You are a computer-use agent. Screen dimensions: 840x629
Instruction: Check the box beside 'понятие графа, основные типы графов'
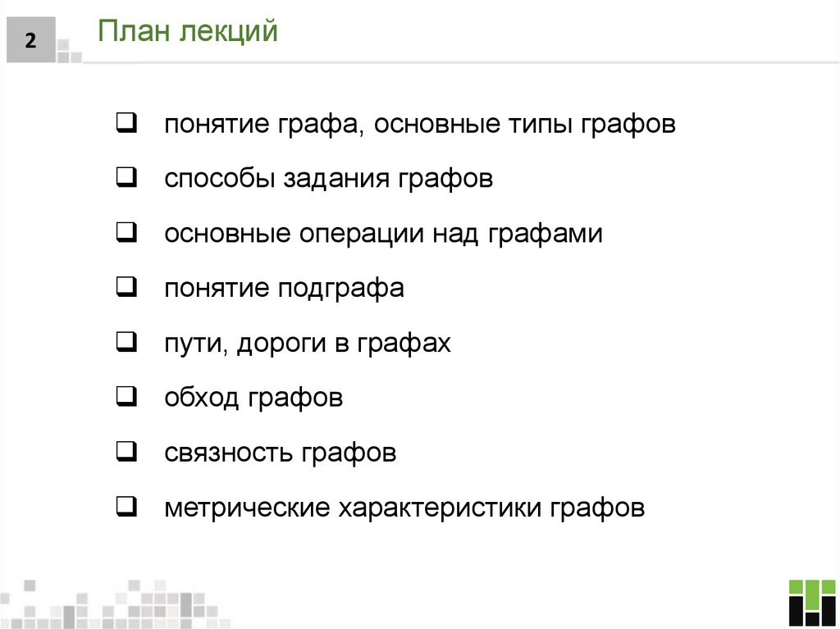126,125
